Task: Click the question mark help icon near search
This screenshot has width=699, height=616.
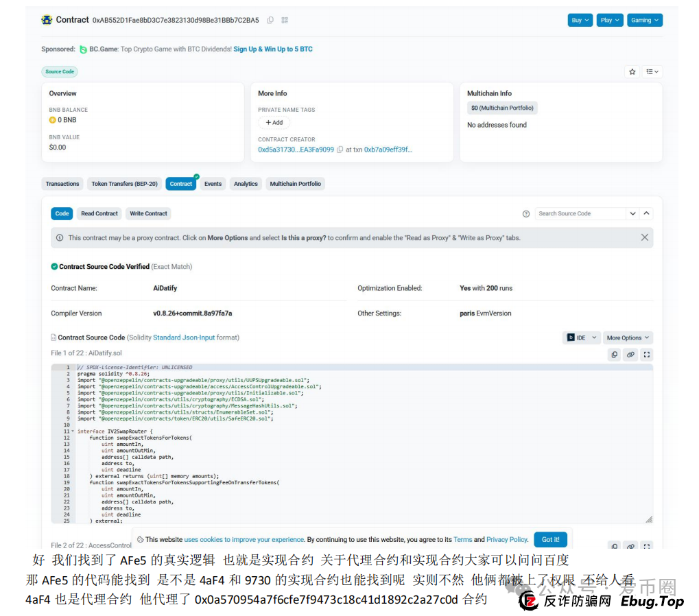Action: 525,213
